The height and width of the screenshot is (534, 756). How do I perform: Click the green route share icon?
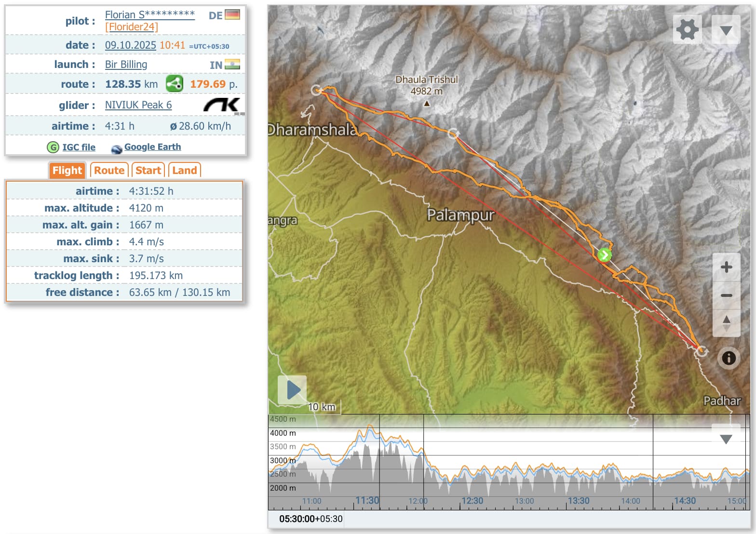[x=174, y=84]
